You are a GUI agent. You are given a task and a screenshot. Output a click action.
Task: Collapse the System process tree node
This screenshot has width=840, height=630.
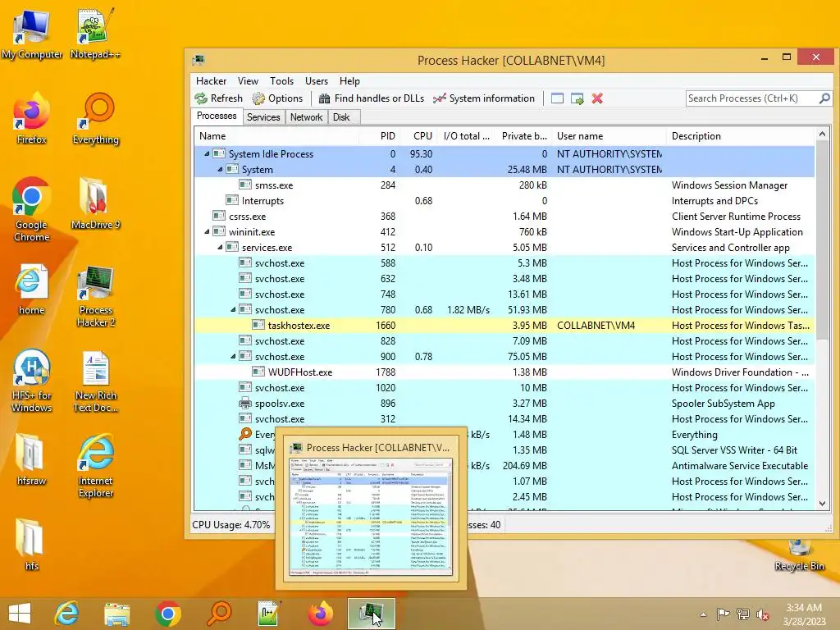220,169
